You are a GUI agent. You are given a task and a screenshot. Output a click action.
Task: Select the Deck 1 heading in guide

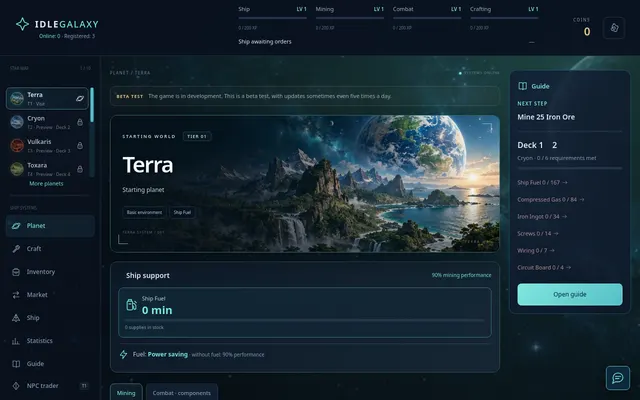[x=530, y=145]
